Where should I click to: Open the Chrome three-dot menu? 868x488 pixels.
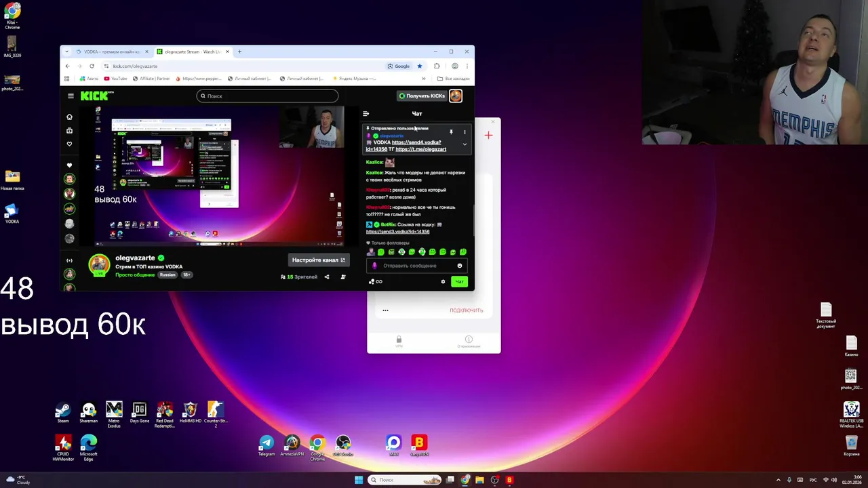pos(467,66)
